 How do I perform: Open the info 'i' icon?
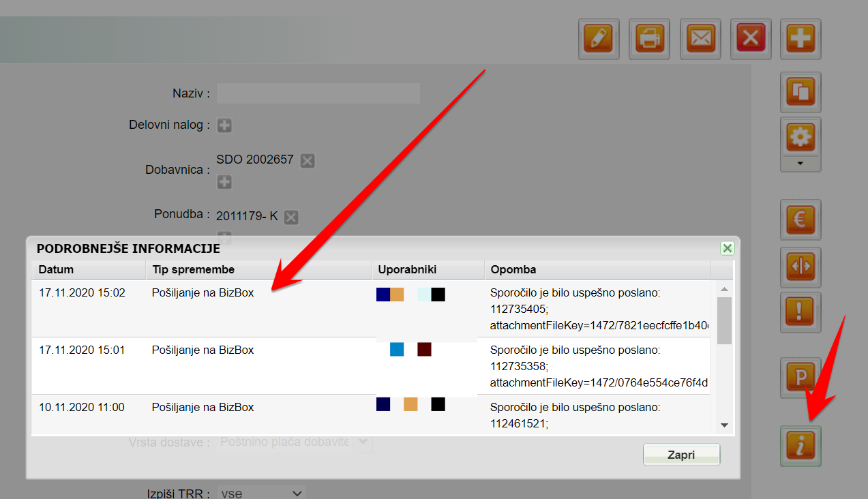coord(800,446)
